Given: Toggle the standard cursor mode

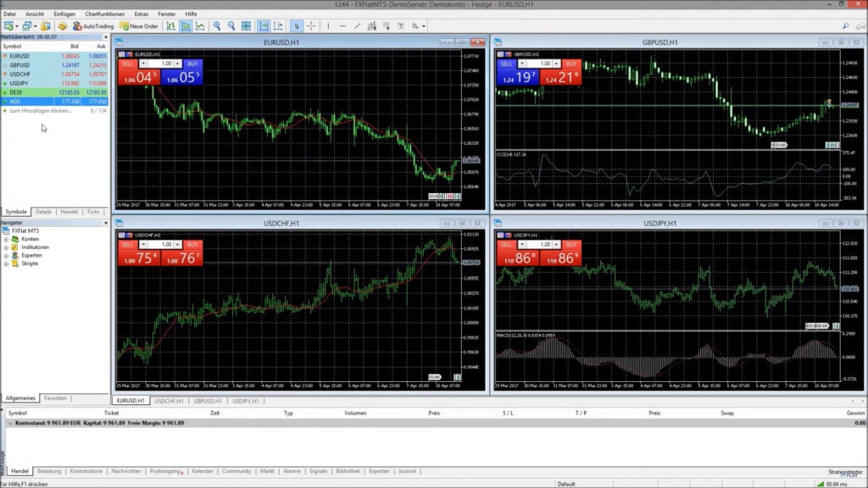Looking at the screenshot, I should tap(296, 26).
